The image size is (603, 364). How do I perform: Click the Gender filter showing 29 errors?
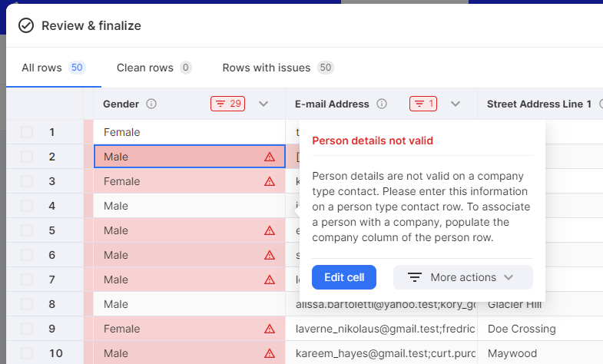(227, 104)
